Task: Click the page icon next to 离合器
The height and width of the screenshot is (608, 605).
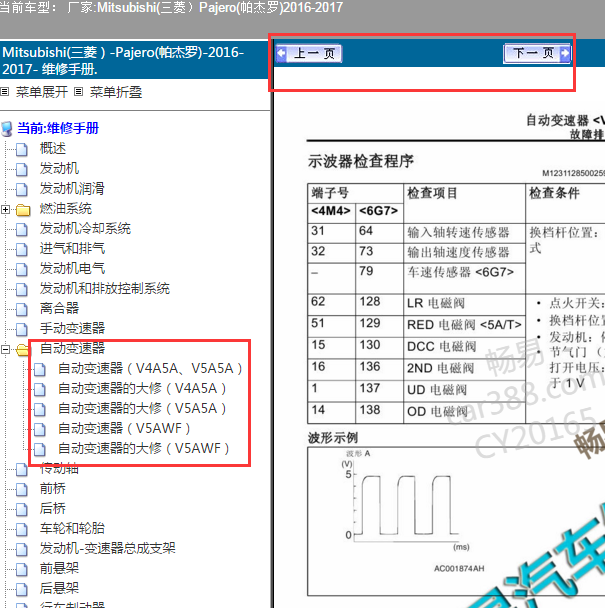Action: 22,309
